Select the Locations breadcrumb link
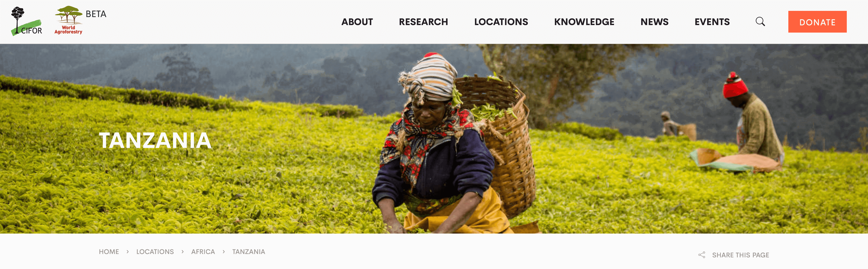868x269 pixels. click(x=155, y=252)
